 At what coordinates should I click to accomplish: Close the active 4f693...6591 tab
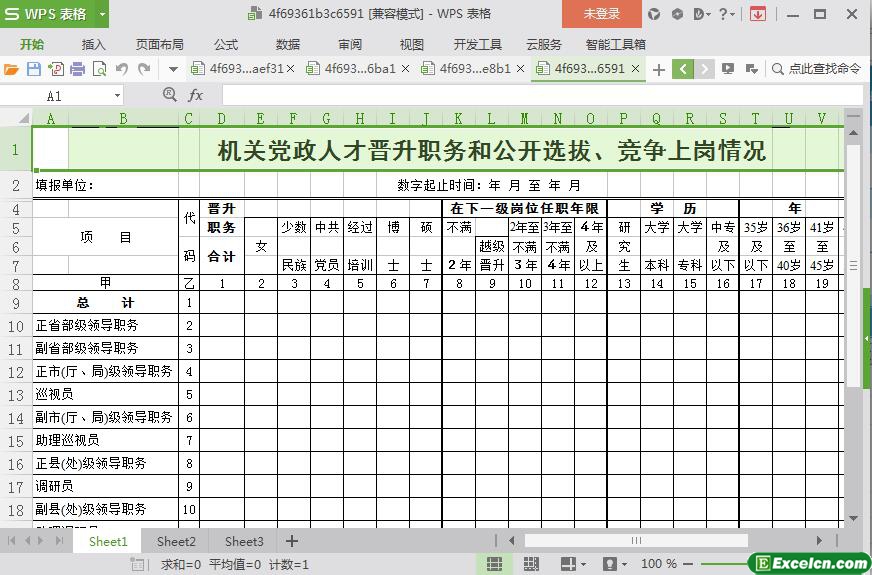point(636,69)
